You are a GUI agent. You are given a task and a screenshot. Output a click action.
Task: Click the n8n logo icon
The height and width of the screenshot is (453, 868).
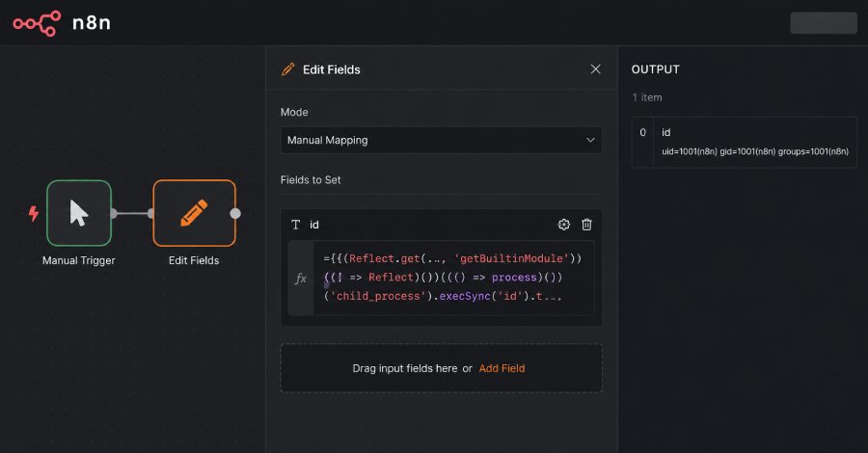click(x=37, y=23)
